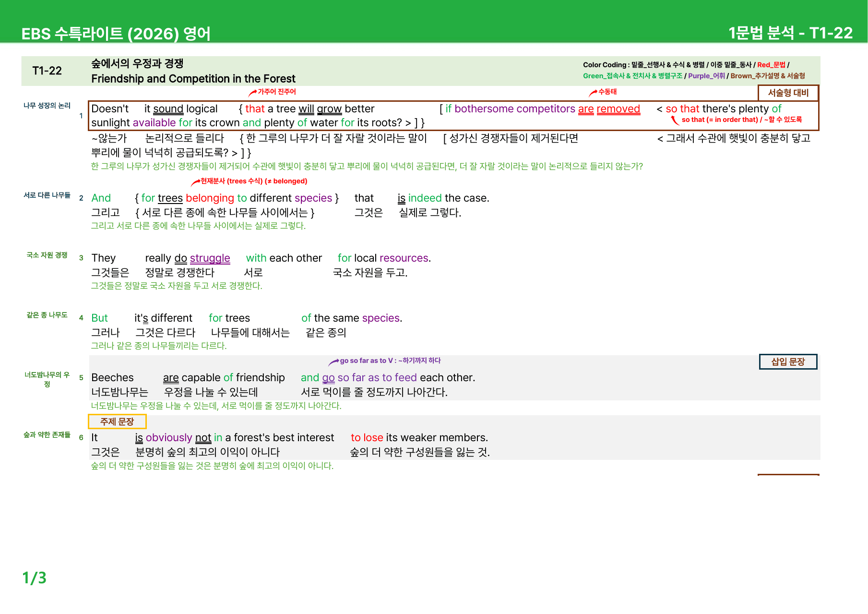Click the word 'They' in sentence 3
The image size is (868, 614).
point(104,258)
